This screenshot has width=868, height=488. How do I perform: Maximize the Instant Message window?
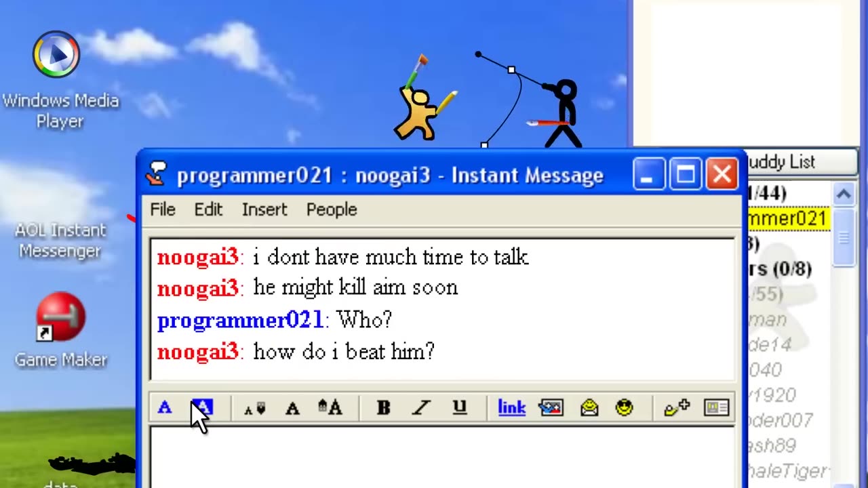point(685,175)
